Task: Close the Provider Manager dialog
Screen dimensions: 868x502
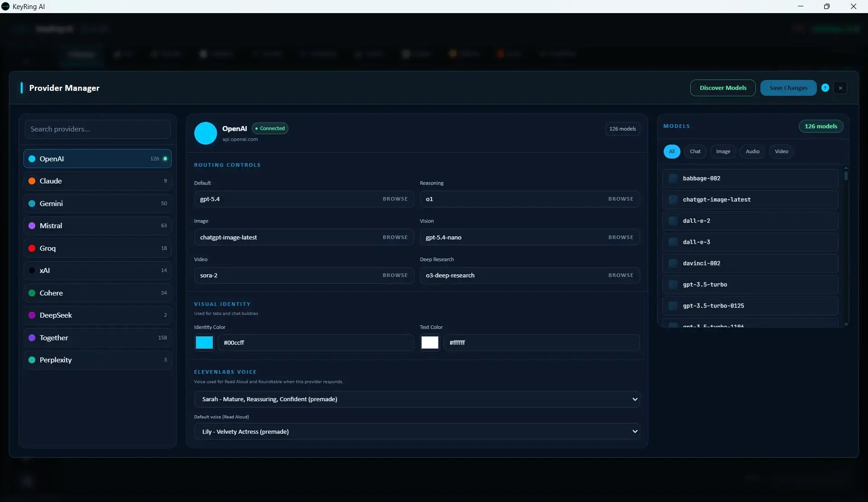Action: pyautogui.click(x=840, y=88)
